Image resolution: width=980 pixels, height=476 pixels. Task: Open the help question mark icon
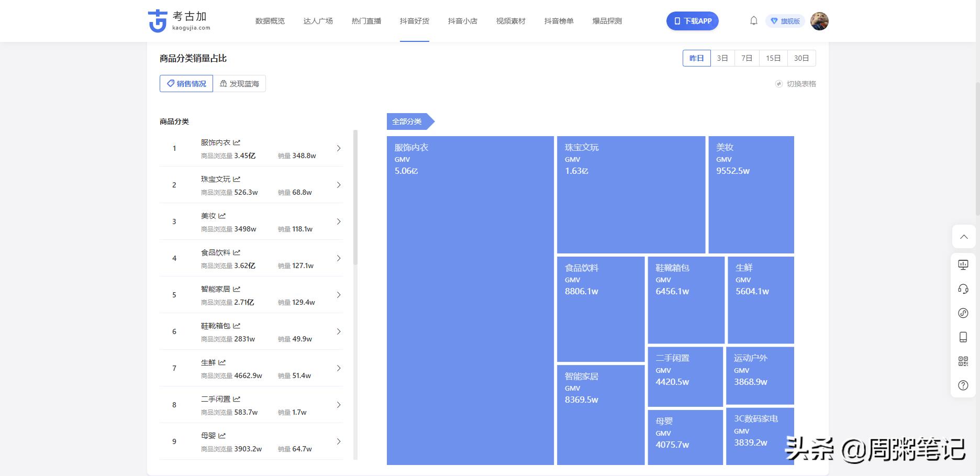coord(963,385)
